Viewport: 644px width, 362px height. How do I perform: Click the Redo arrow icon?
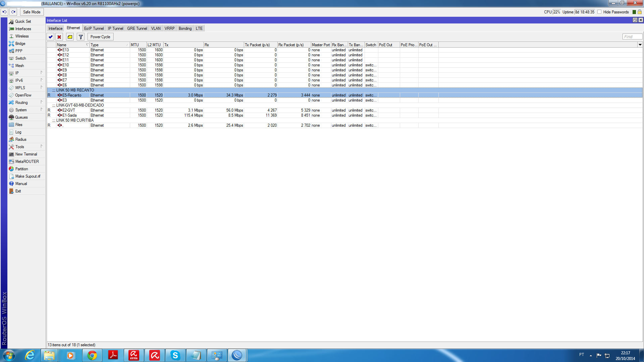[13, 12]
